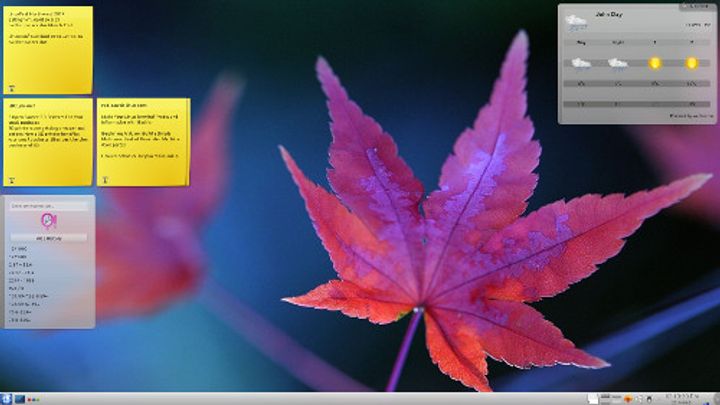Click the orange icon in the system tray

pyautogui.click(x=628, y=399)
